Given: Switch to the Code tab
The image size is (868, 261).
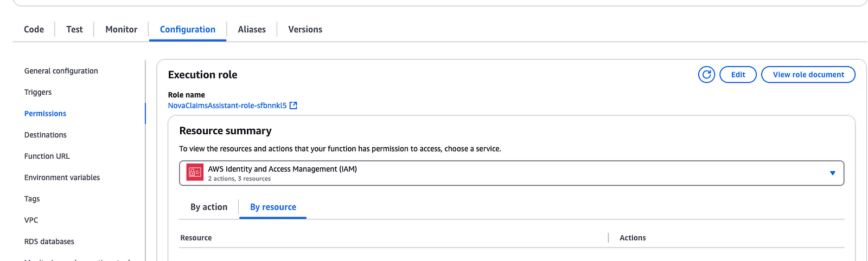Looking at the screenshot, I should click(x=34, y=29).
